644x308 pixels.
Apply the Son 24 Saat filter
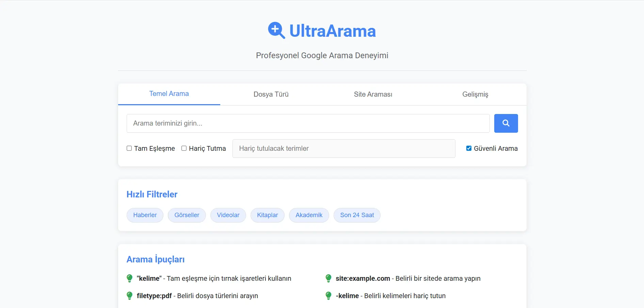point(357,215)
